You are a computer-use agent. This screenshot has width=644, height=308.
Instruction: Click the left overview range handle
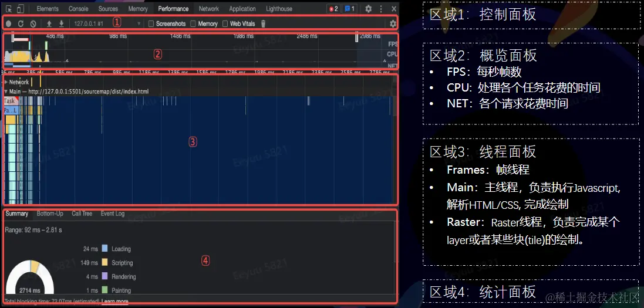pyautogui.click(x=13, y=38)
